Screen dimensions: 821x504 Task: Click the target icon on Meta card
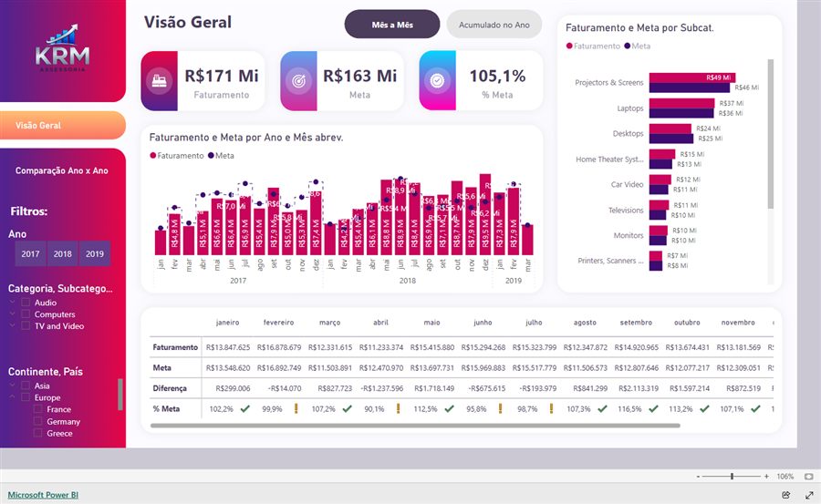coord(298,81)
